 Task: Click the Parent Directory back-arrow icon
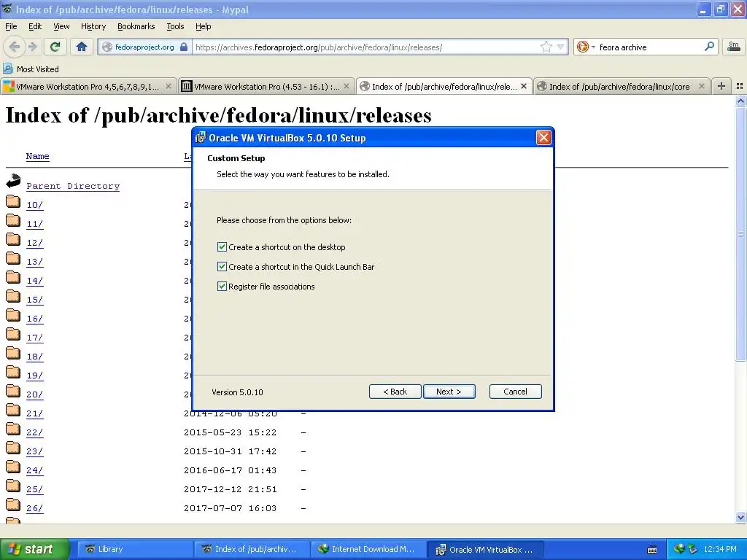click(x=13, y=181)
